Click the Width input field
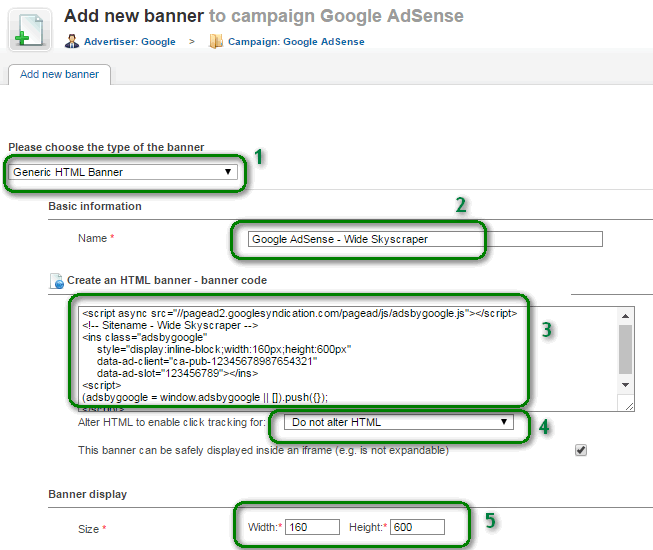Screen dimensions: 653x550 click(x=312, y=527)
